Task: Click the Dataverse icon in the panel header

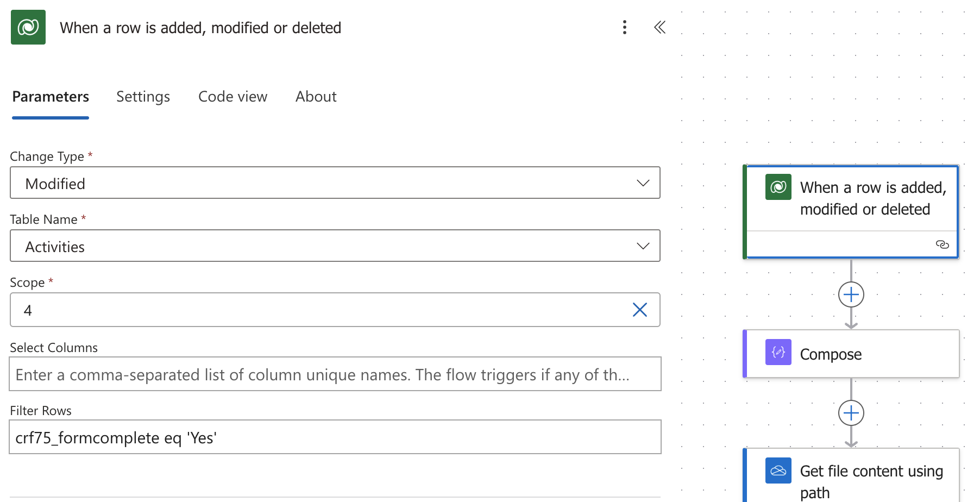Action: [x=28, y=27]
